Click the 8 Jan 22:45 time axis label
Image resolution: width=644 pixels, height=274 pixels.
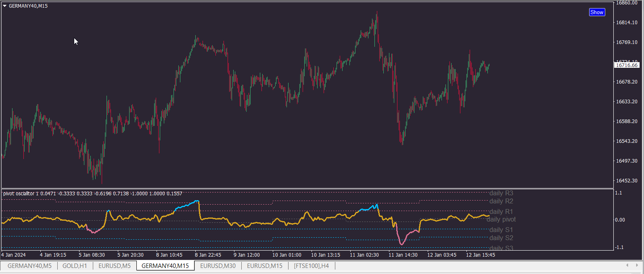(x=208, y=255)
